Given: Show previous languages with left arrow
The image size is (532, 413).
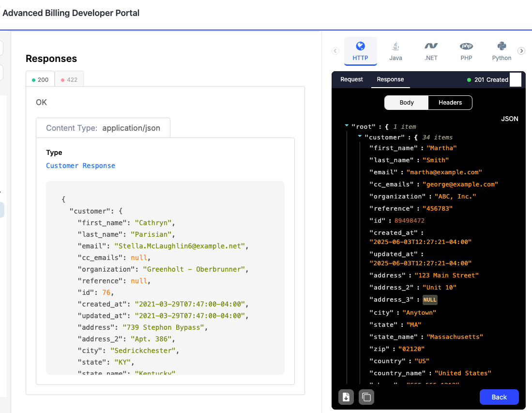Looking at the screenshot, I should coord(335,51).
